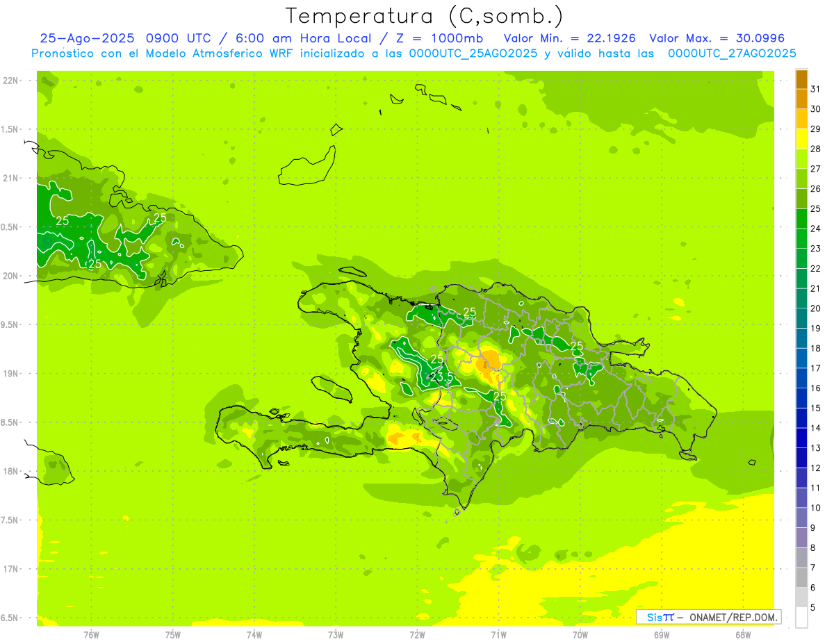834x644 pixels.
Task: Click the color scale label "28"
Action: tap(816, 149)
